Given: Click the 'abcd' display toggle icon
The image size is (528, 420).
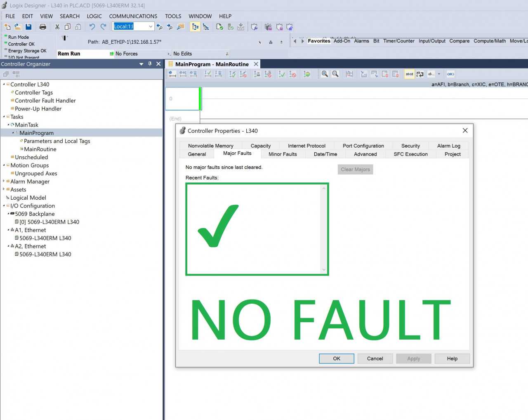Looking at the screenshot, I should click(x=409, y=74).
